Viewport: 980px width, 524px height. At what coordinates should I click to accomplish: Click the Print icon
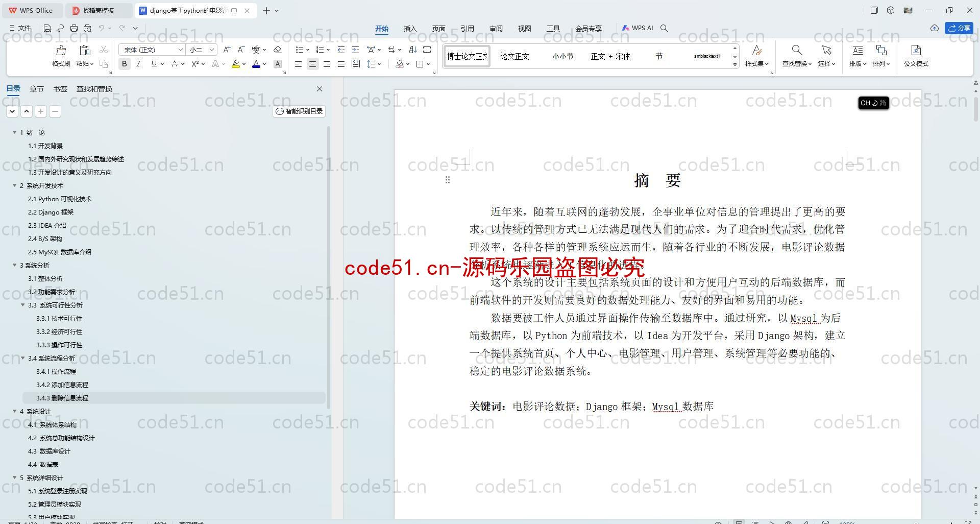[74, 29]
